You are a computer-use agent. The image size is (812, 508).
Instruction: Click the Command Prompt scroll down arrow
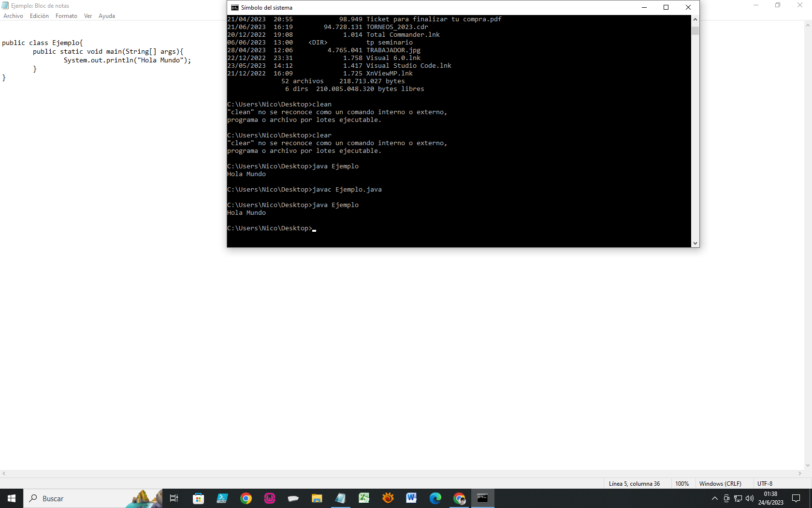695,243
